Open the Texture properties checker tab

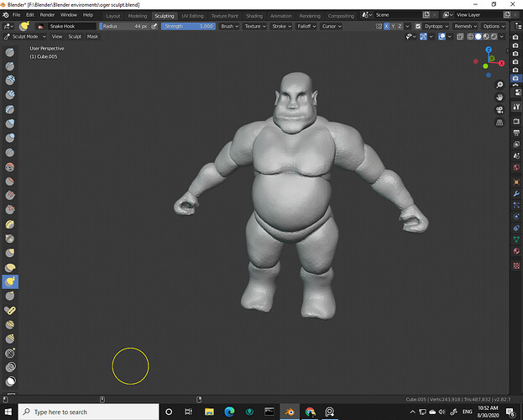[515, 265]
